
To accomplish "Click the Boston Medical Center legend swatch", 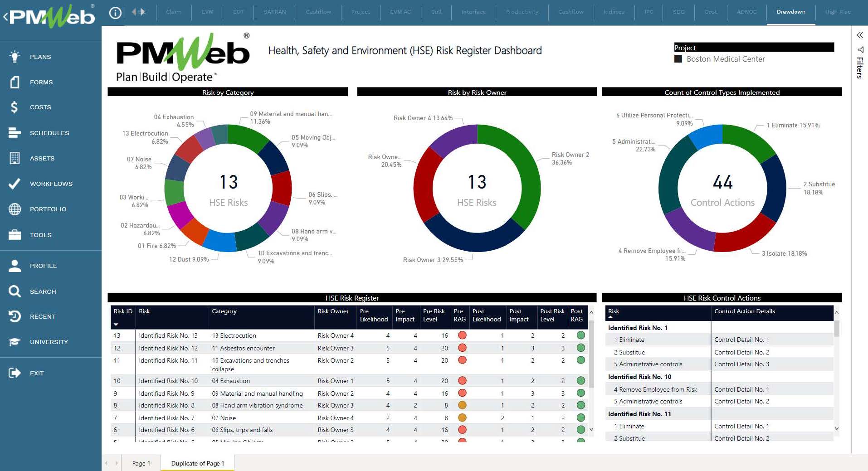I will click(x=678, y=59).
